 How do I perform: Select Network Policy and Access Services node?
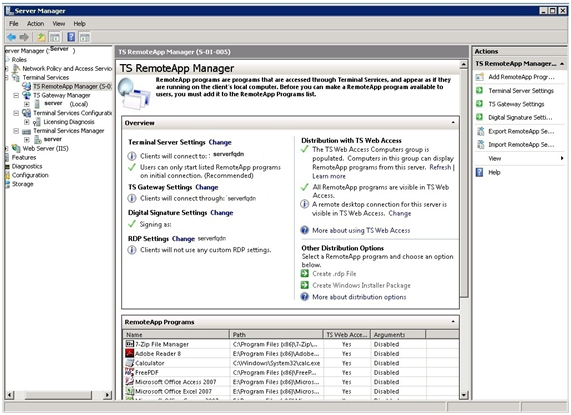click(67, 68)
